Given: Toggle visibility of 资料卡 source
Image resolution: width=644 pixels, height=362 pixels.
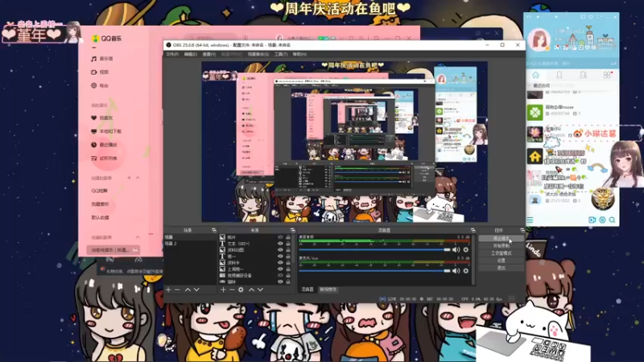Looking at the screenshot, I should coord(280,263).
